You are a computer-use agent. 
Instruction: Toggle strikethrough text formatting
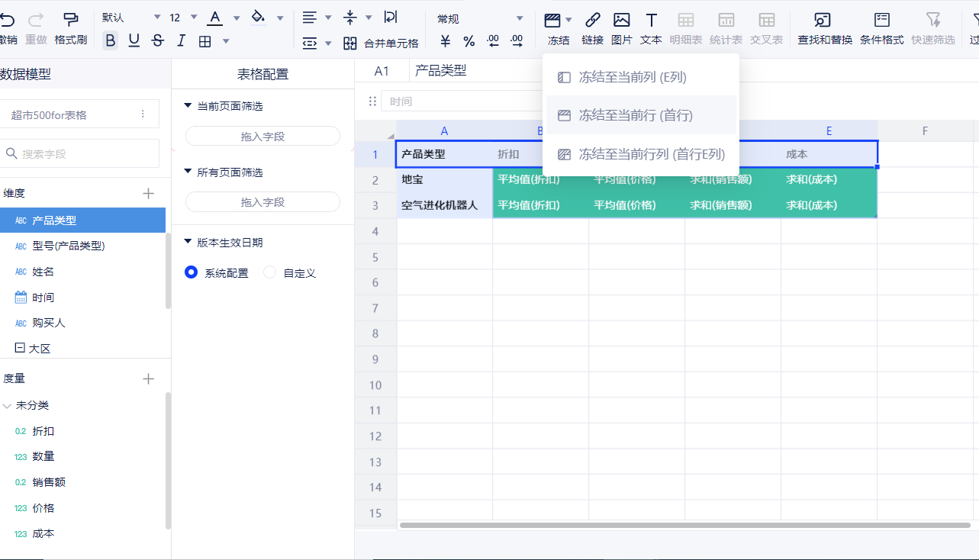[x=158, y=41]
